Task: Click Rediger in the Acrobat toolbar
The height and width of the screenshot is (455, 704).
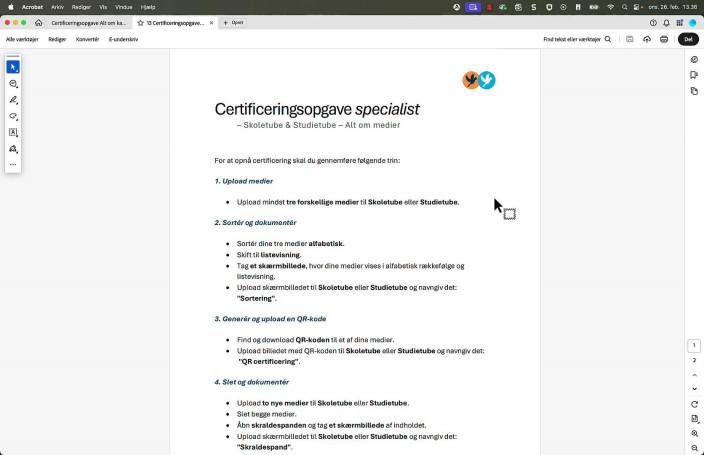Action: (57, 39)
